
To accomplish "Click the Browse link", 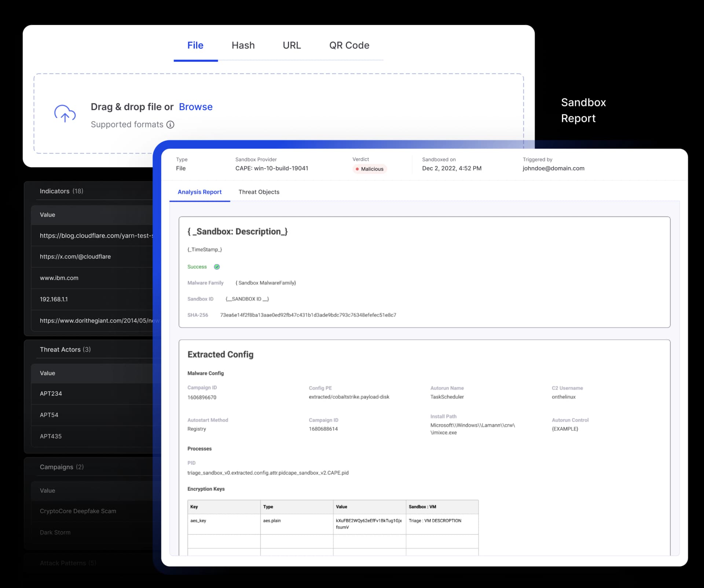I will [x=195, y=107].
